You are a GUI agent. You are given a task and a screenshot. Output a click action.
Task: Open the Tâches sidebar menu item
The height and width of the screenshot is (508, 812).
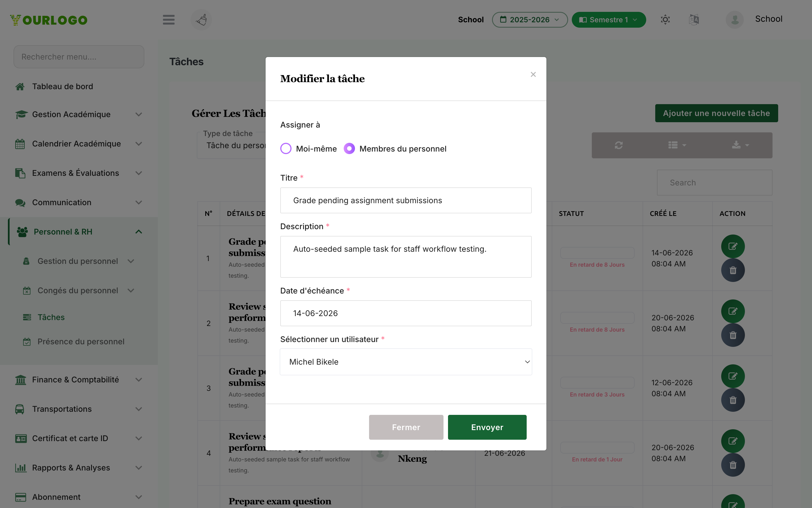(x=51, y=317)
